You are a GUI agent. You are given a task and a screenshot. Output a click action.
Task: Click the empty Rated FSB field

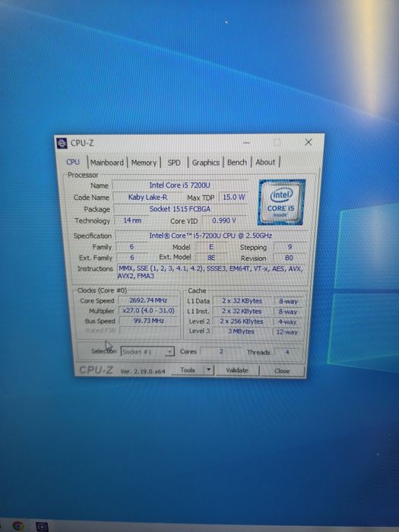click(149, 331)
